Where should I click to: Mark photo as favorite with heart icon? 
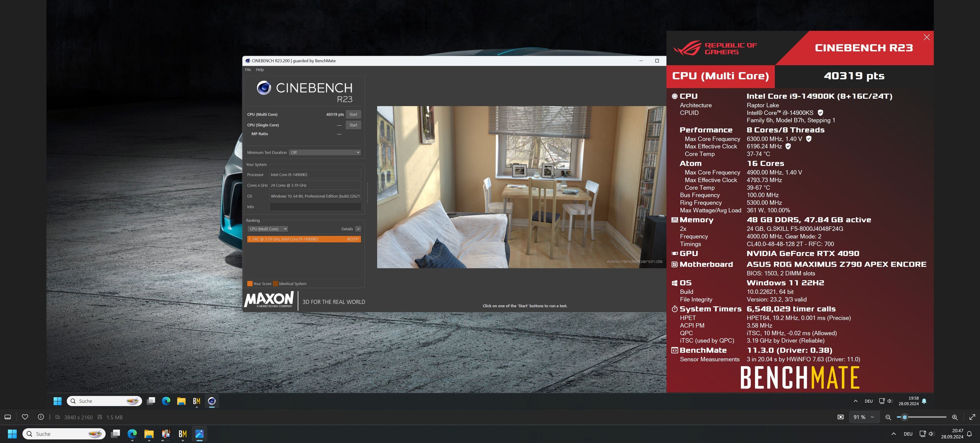25,417
